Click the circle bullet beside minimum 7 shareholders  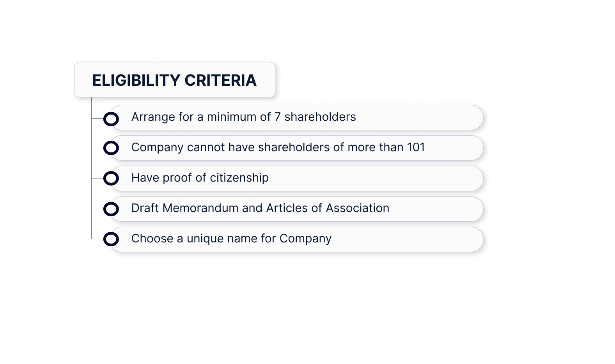[x=111, y=119]
